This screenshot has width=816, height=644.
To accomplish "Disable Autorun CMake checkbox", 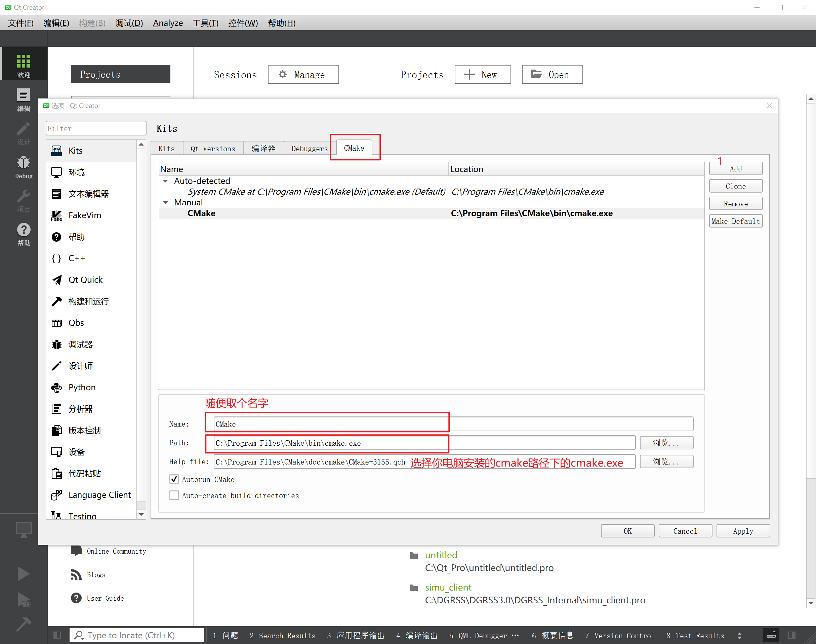I will click(x=174, y=479).
